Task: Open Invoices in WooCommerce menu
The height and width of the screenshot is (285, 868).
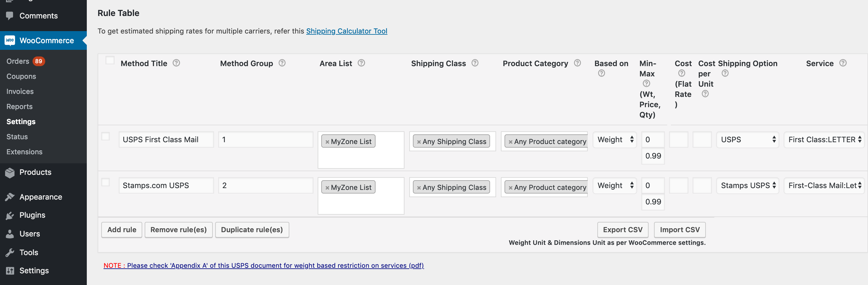Action: pyautogui.click(x=20, y=91)
